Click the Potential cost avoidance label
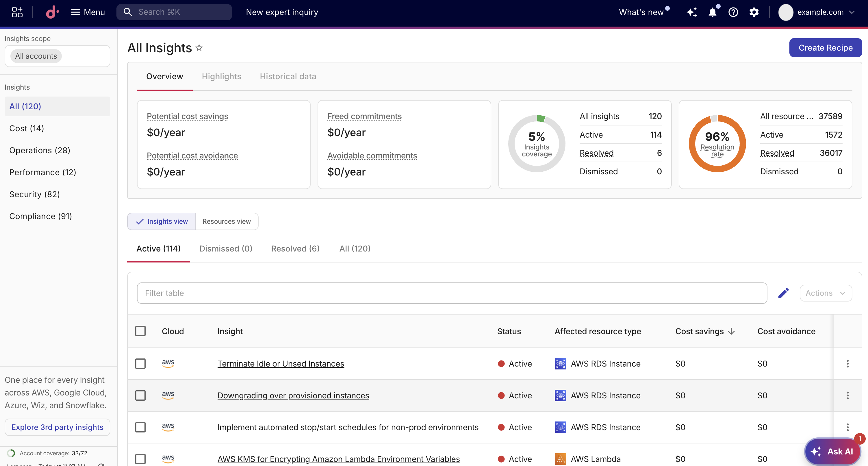The width and height of the screenshot is (868, 466). pyautogui.click(x=192, y=156)
